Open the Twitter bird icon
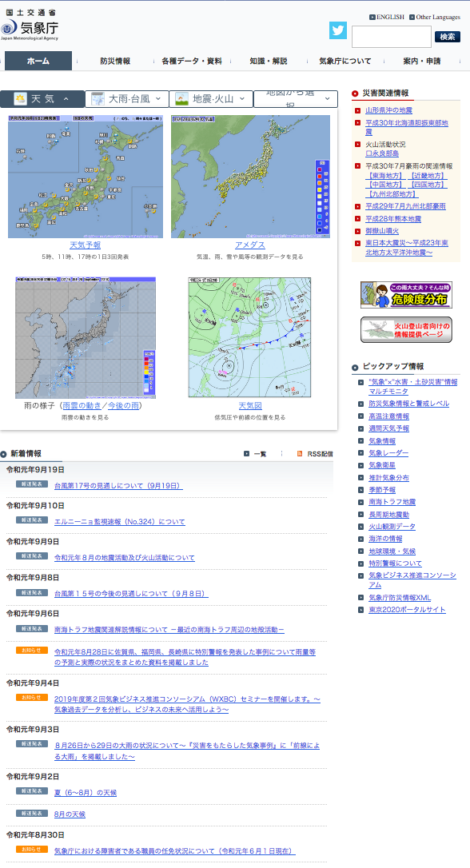470x868 pixels. (337, 30)
